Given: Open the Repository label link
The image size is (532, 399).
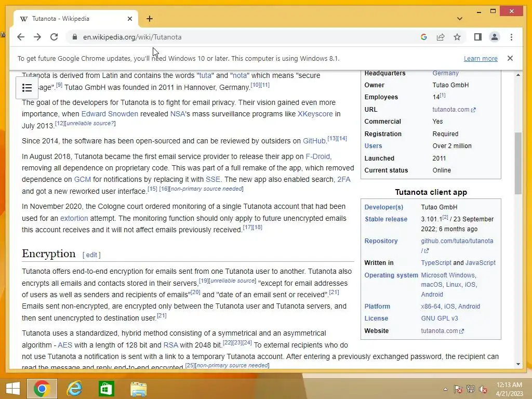Looking at the screenshot, I should point(381,241).
